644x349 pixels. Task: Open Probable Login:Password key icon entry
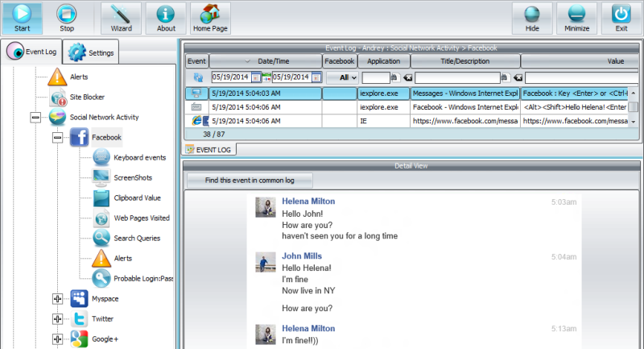point(101,278)
